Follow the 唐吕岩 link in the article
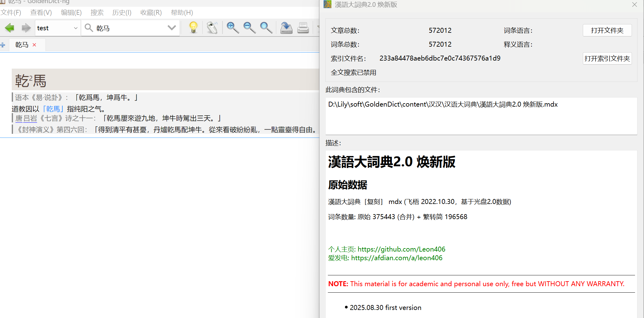Viewport: 644px width, 318px height. [26, 118]
